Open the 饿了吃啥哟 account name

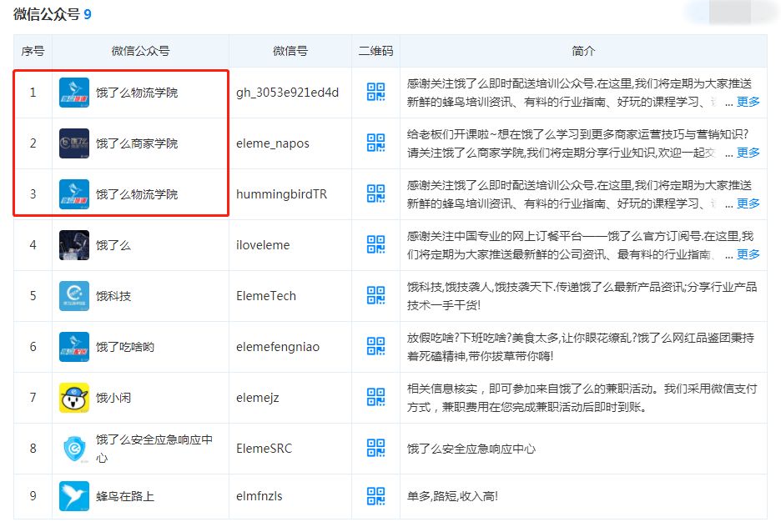click(x=124, y=347)
